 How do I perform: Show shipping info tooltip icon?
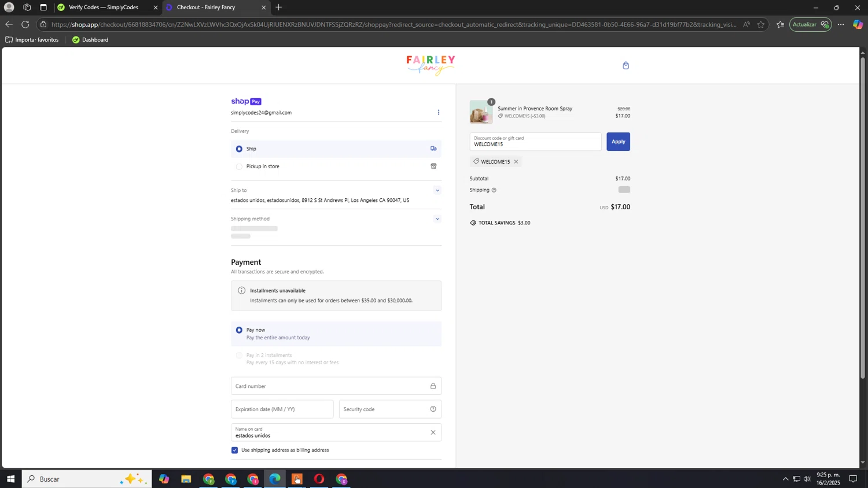494,190
